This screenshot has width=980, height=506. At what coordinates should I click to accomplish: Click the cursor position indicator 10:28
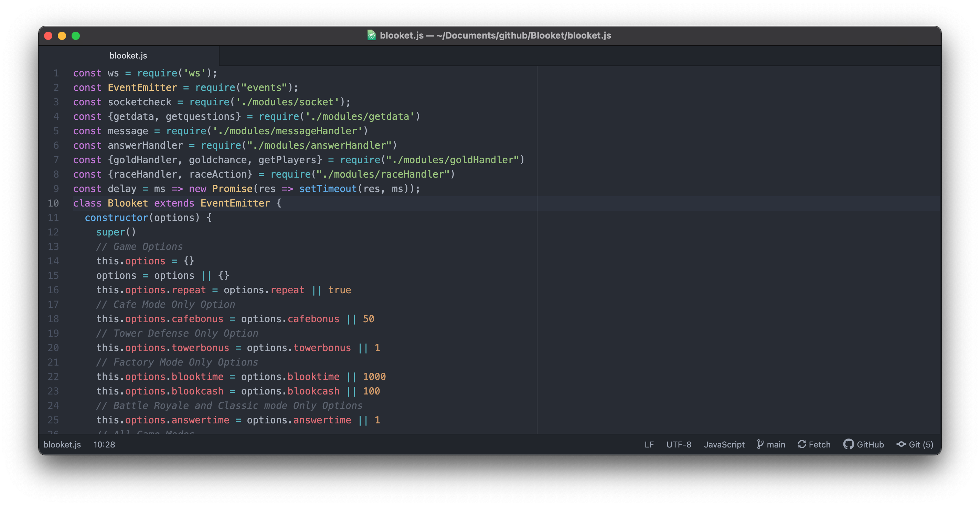tap(104, 444)
